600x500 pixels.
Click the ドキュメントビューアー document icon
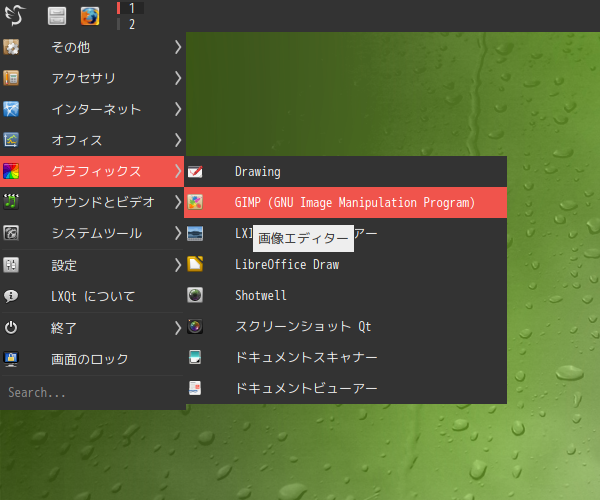(195, 388)
